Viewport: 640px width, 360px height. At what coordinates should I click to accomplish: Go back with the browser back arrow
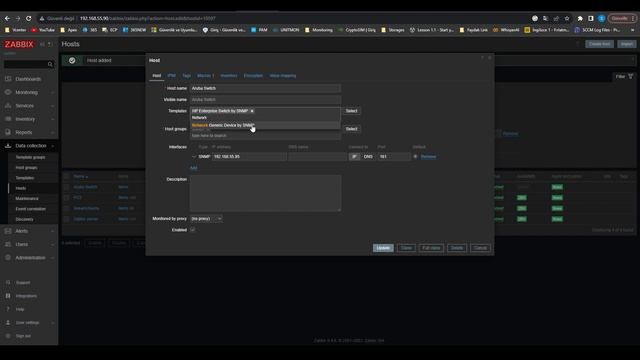7,18
